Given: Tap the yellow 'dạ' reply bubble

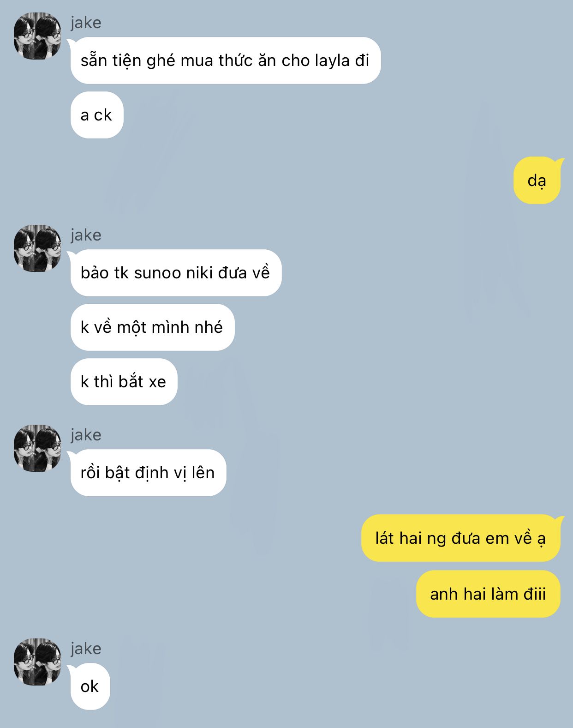Looking at the screenshot, I should pyautogui.click(x=537, y=180).
